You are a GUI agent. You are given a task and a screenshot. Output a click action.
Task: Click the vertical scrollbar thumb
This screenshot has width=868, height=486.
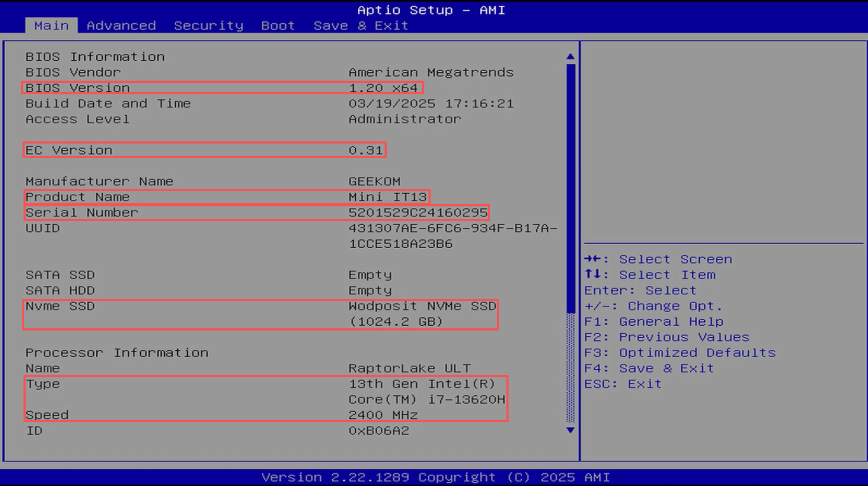570,189
